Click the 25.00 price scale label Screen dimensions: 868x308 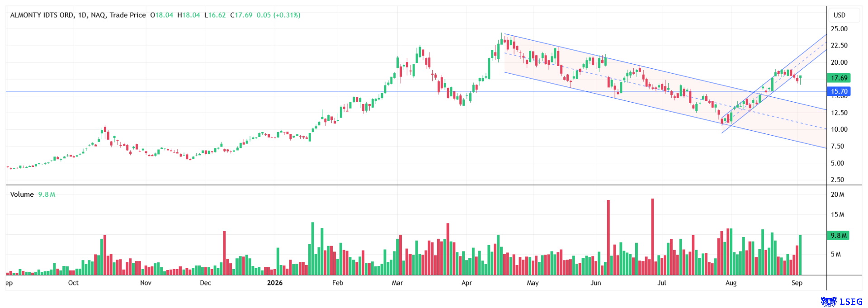tap(839, 29)
